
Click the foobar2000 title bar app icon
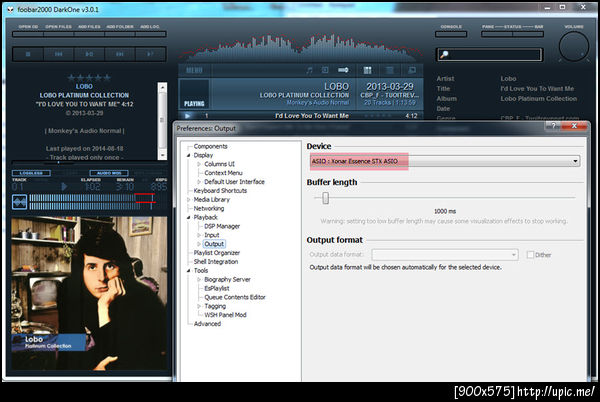[11, 9]
